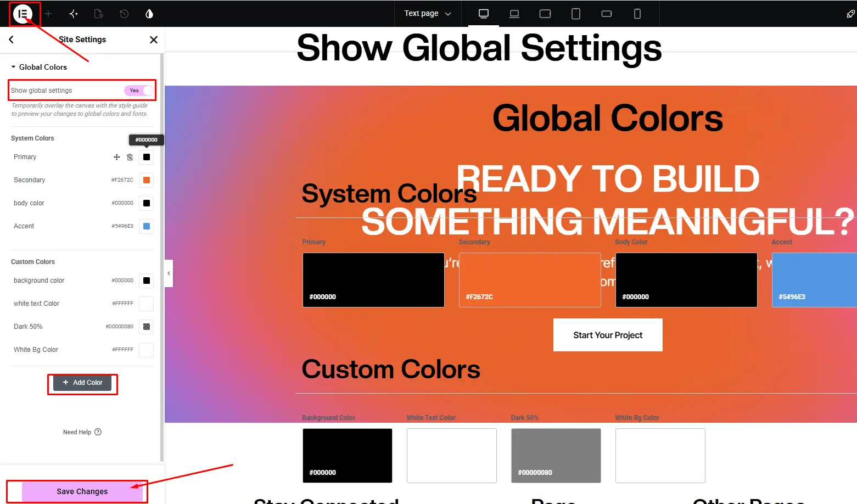The image size is (857, 504).
Task: Click the panel's vertical scrollbar
Action: (x=162, y=258)
